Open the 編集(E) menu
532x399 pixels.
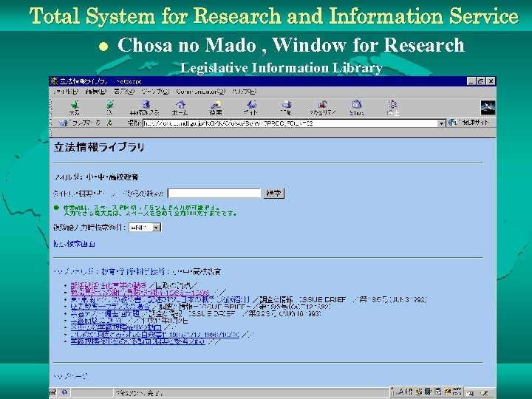pos(96,92)
